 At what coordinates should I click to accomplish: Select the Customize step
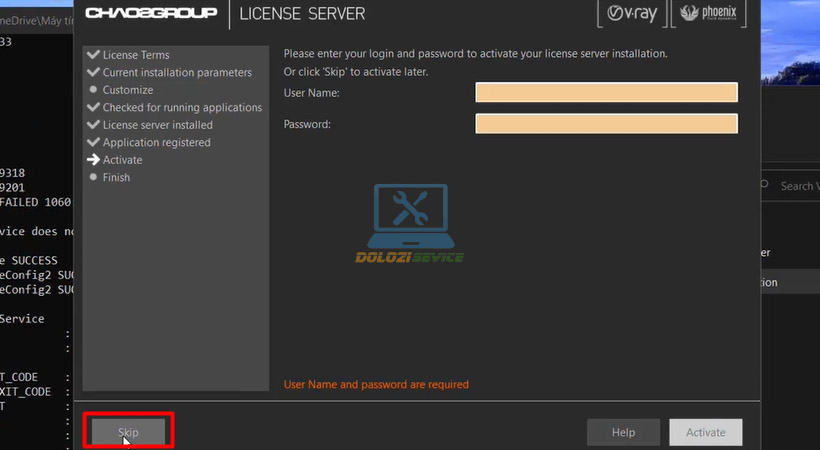[128, 90]
